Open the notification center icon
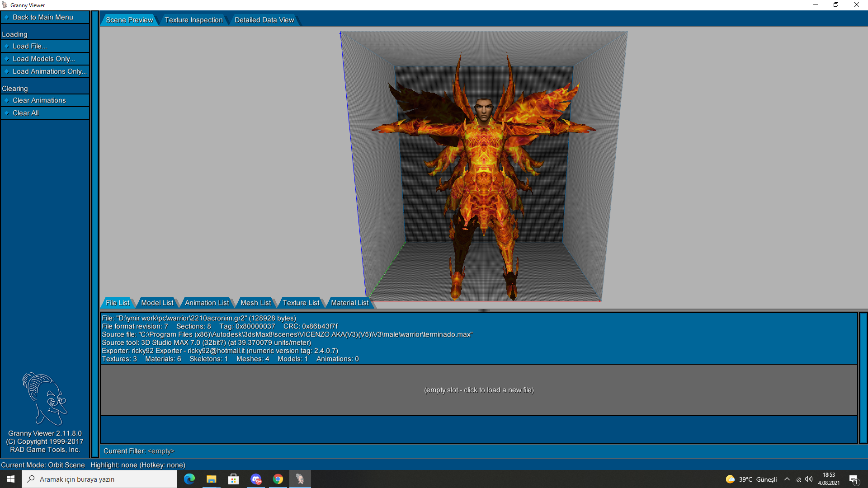 pyautogui.click(x=854, y=479)
